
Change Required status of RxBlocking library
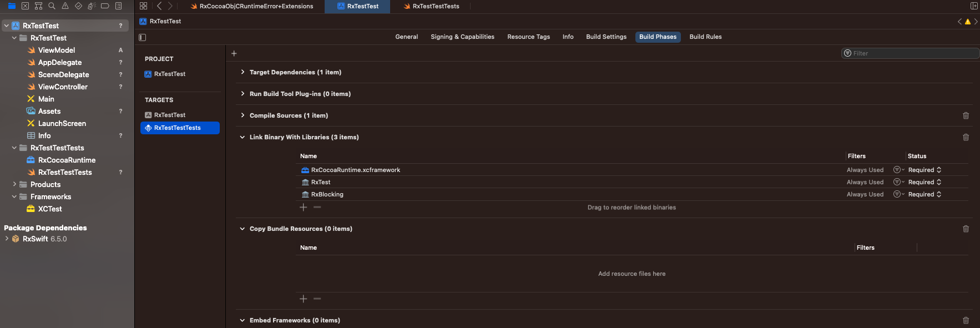point(925,194)
